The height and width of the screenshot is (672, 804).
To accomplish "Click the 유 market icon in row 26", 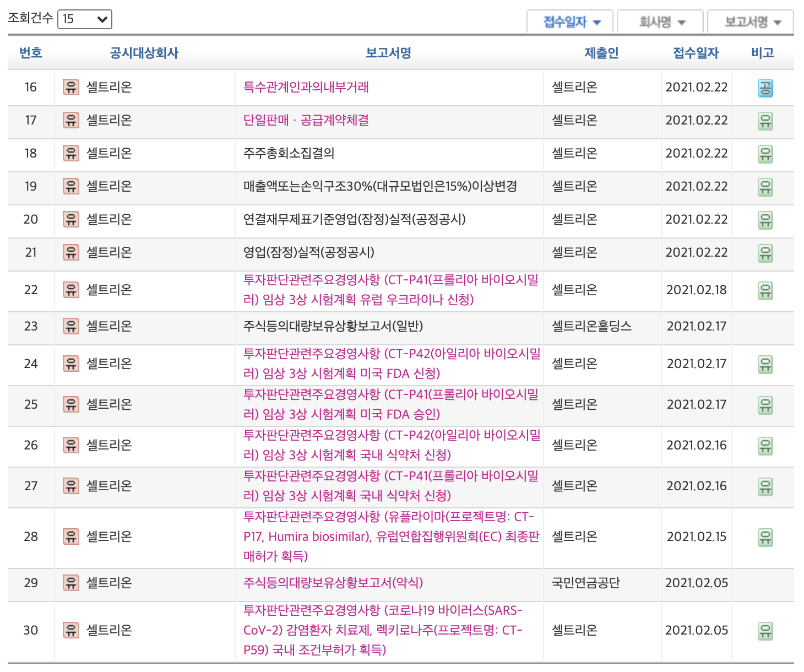I will (71, 445).
